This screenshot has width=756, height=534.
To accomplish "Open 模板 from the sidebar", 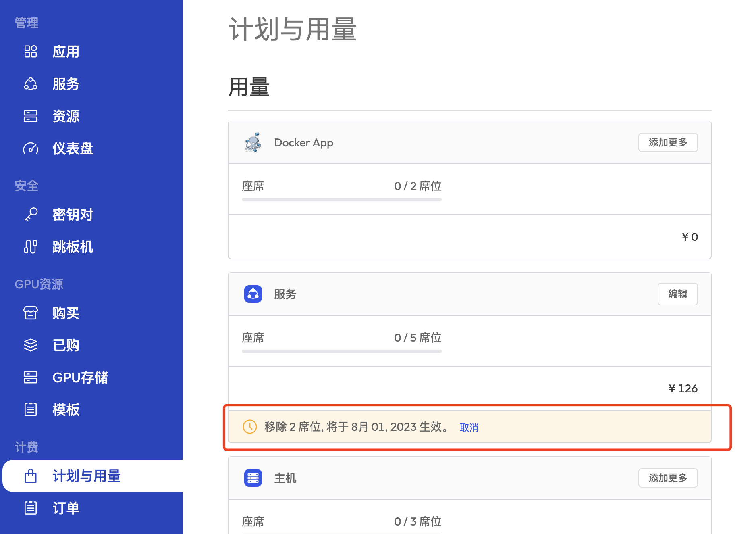I will (x=66, y=410).
